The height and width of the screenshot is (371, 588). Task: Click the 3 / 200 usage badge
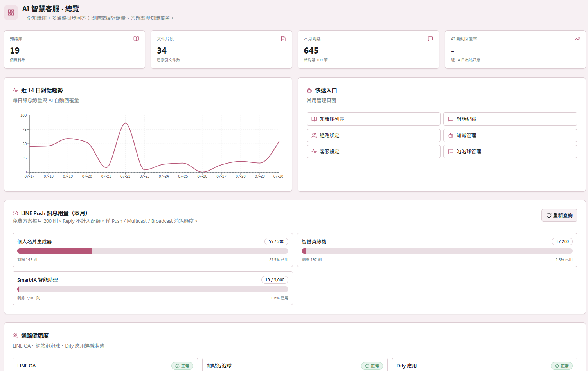pyautogui.click(x=562, y=241)
